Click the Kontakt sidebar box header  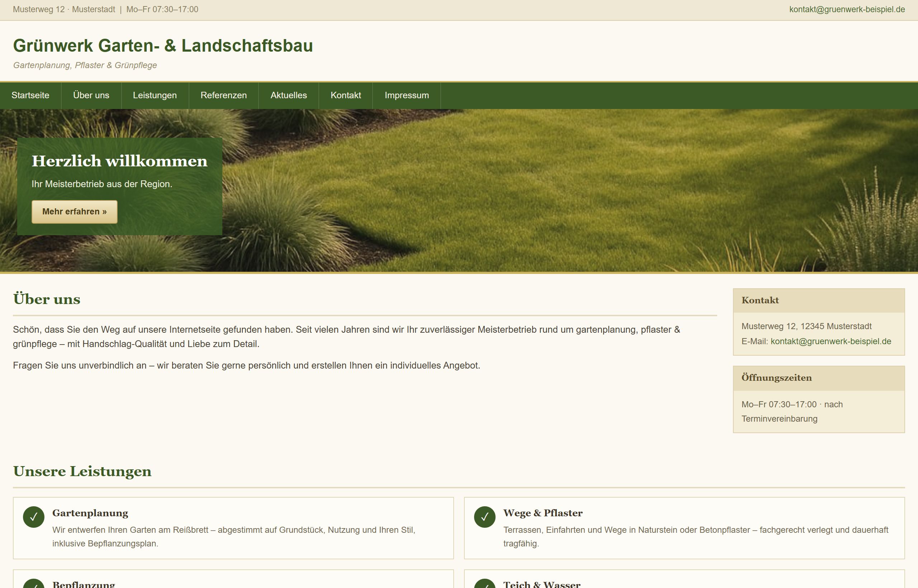pos(819,300)
